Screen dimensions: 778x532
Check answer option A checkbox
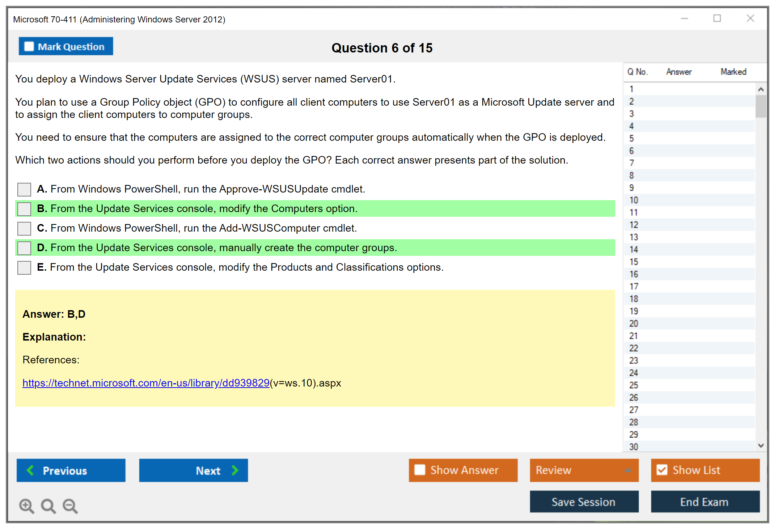(x=24, y=189)
